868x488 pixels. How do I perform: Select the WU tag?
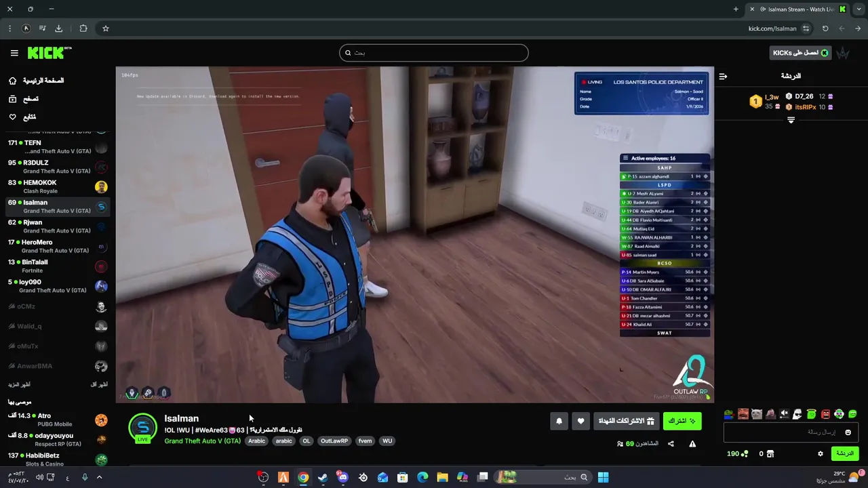click(x=387, y=441)
